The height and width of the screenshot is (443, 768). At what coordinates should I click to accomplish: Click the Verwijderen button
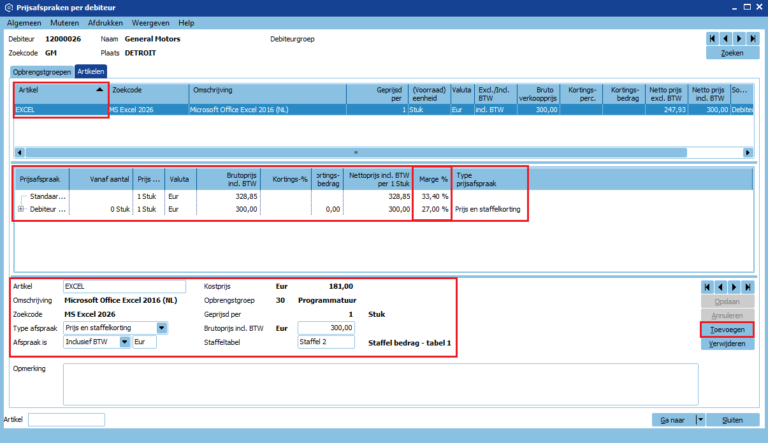[726, 343]
